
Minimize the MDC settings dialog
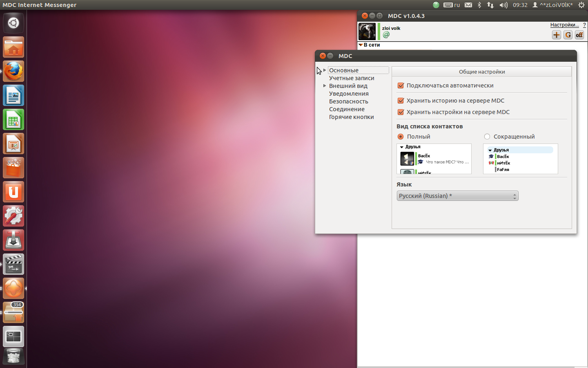tap(330, 56)
